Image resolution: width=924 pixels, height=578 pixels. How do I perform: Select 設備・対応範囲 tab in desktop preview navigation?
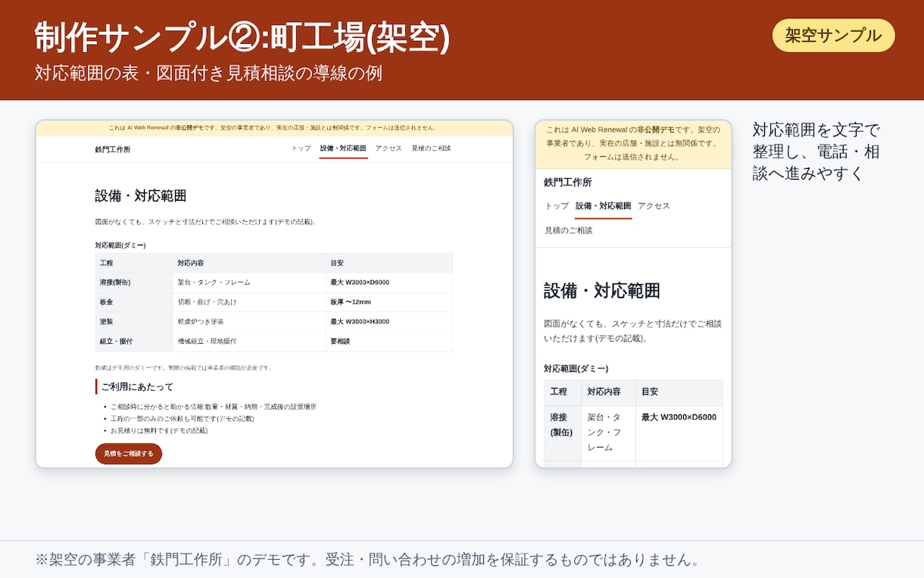pos(343,148)
